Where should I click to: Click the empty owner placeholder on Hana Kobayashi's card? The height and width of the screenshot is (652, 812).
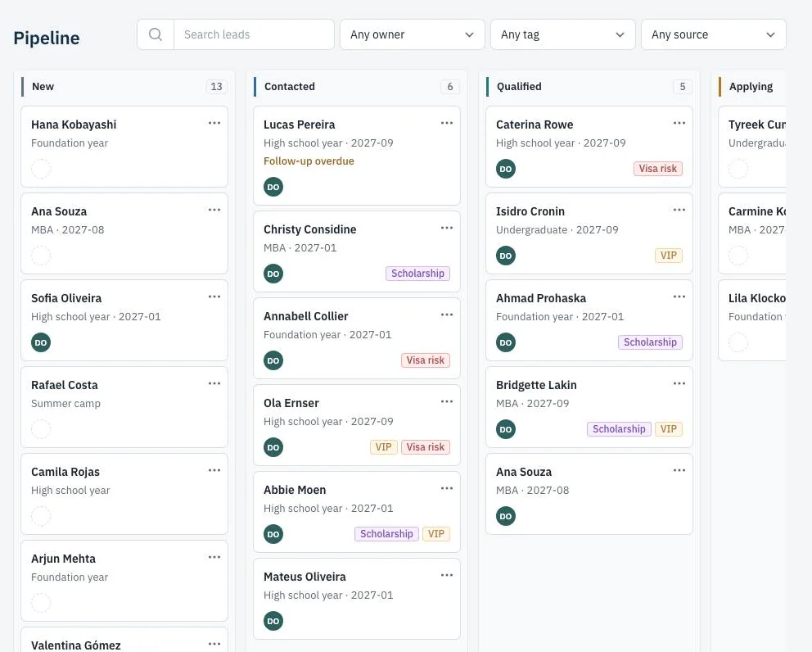41,169
